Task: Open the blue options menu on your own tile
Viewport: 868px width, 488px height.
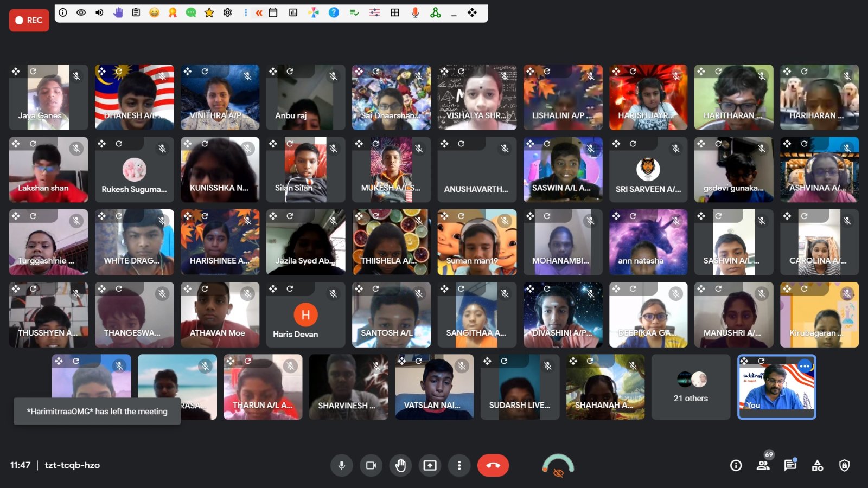Action: (805, 367)
